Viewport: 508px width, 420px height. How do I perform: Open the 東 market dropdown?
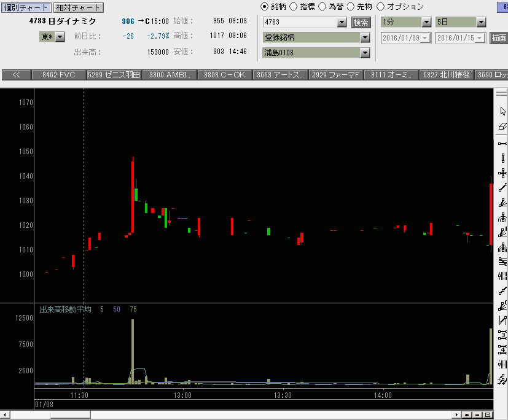pyautogui.click(x=60, y=37)
